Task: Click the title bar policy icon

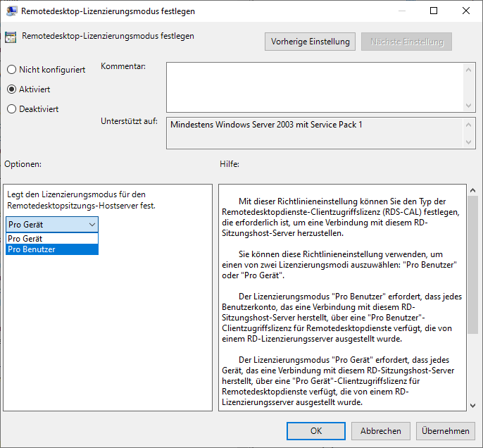Action: [12, 11]
